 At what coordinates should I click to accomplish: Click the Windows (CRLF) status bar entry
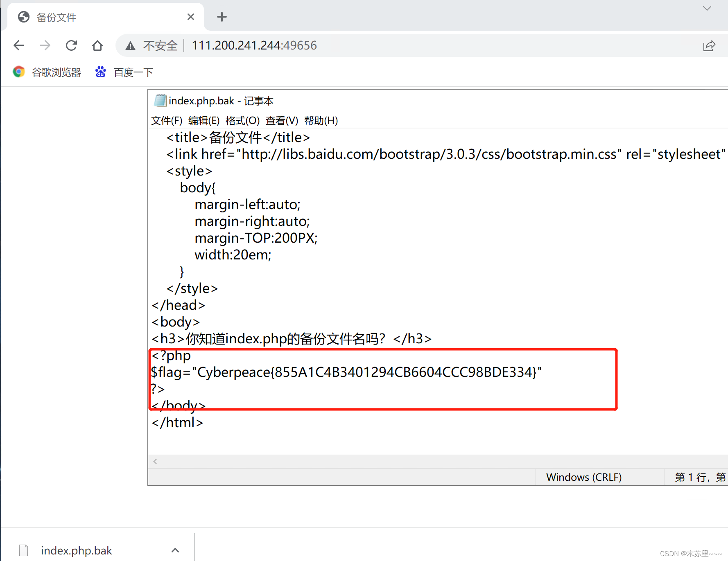[584, 478]
